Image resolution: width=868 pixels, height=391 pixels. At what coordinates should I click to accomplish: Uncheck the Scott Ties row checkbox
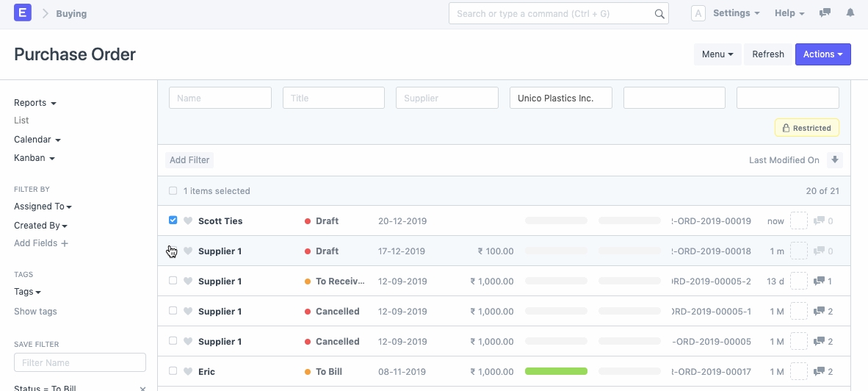[x=173, y=220]
